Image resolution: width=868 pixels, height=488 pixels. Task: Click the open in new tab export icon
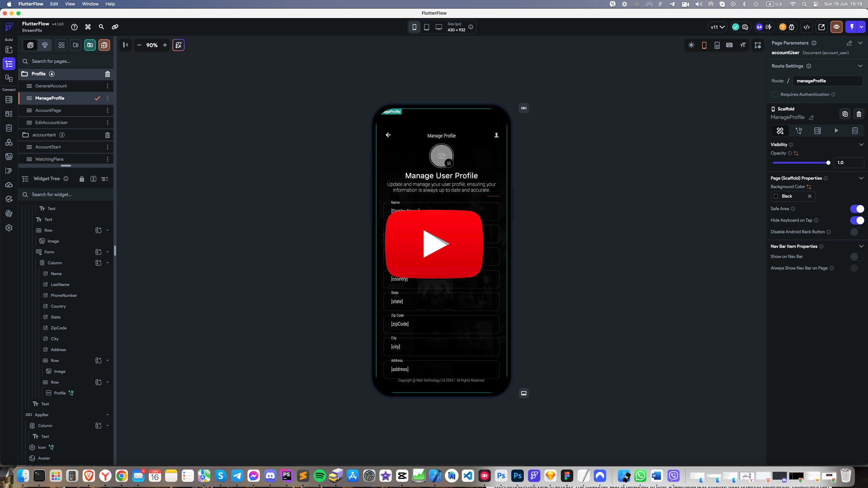822,27
